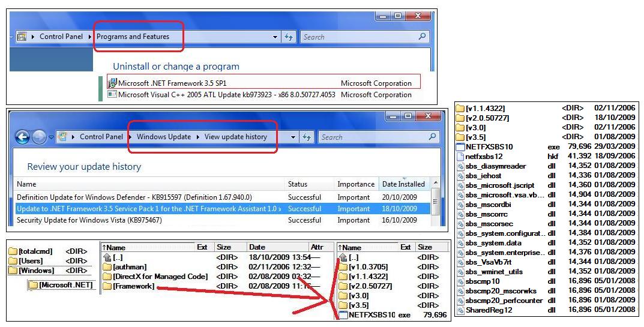This screenshot has height=327, width=644.
Task: Click Control Panel icon in Programs address bar
Action: point(22,37)
